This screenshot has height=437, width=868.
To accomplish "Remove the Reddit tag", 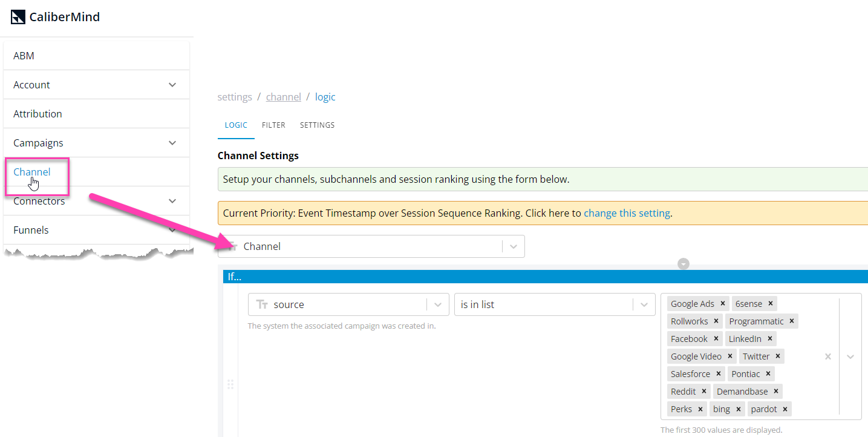I will coord(704,392).
